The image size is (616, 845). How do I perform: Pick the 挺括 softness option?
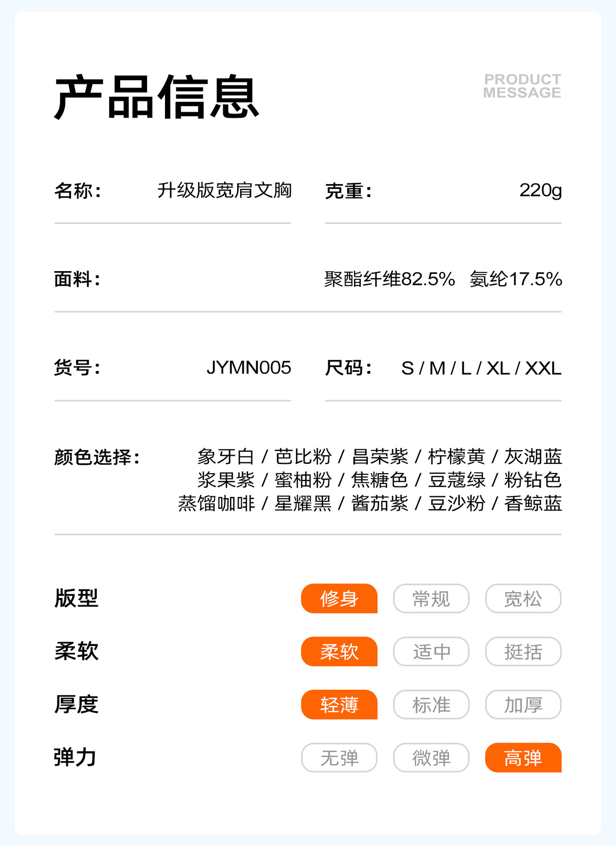coord(523,651)
